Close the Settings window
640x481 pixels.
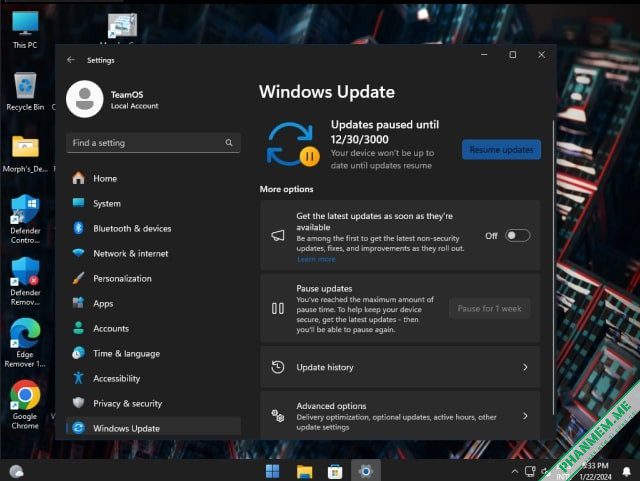point(542,55)
